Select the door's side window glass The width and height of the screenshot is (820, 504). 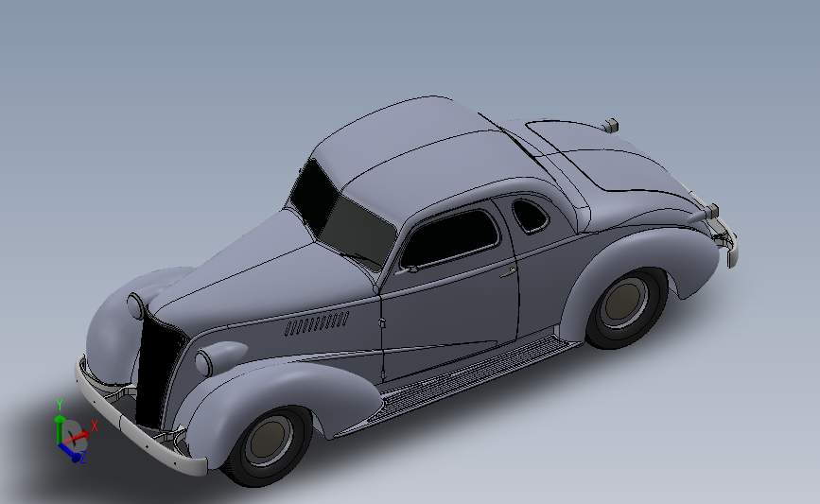[x=450, y=238]
